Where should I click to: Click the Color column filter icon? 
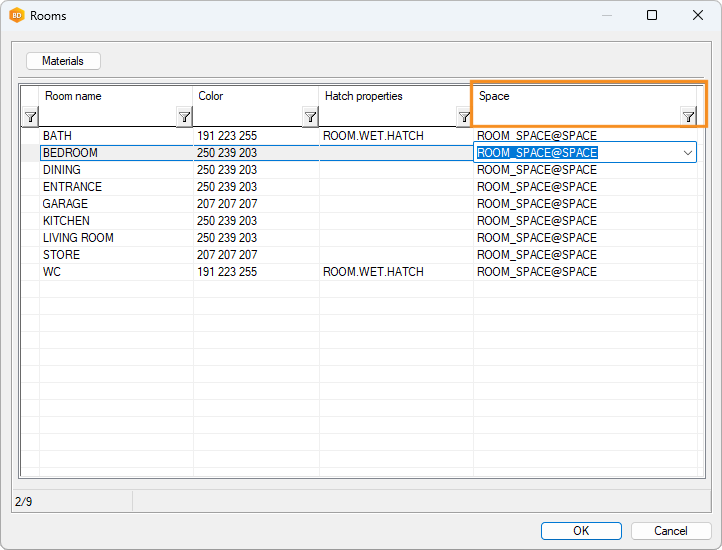pyautogui.click(x=310, y=117)
